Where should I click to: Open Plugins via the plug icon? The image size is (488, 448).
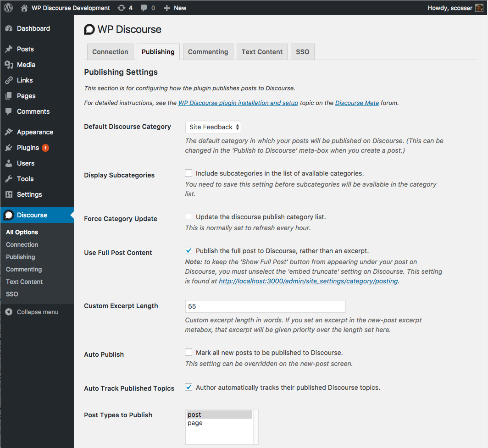[9, 148]
